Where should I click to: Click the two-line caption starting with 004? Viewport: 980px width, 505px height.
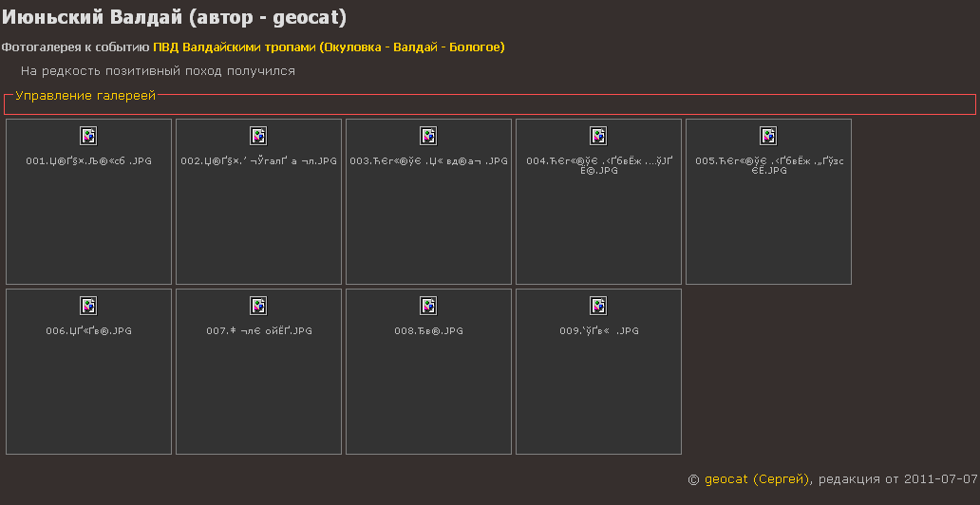point(598,165)
